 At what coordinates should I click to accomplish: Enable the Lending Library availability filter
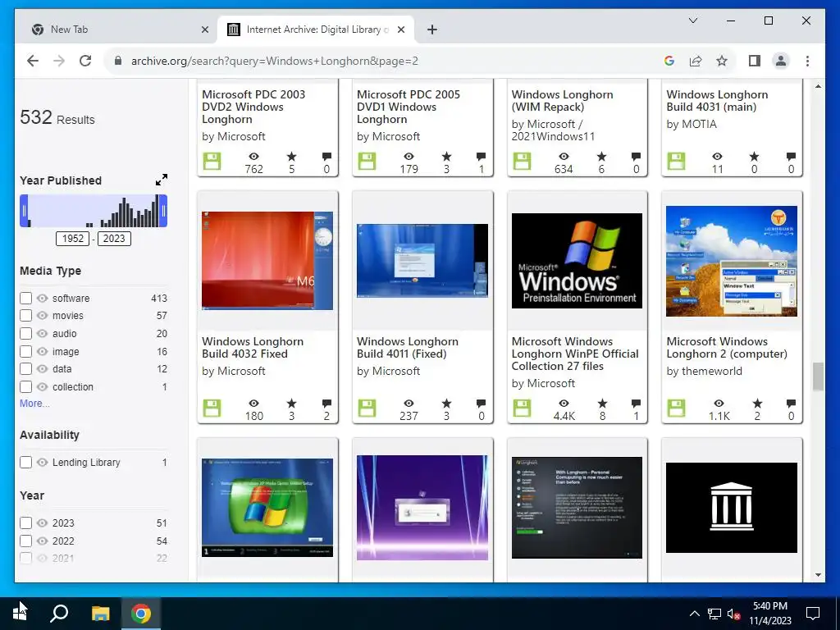[25, 463]
